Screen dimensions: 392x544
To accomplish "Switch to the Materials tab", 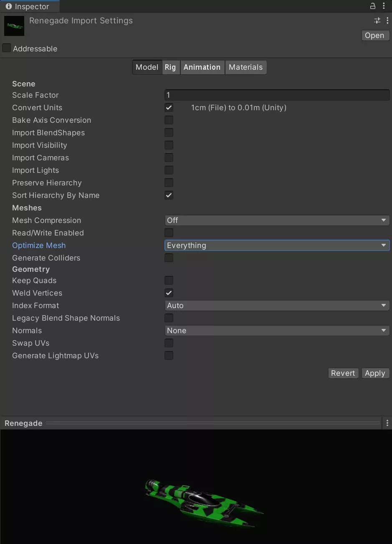I will 245,67.
